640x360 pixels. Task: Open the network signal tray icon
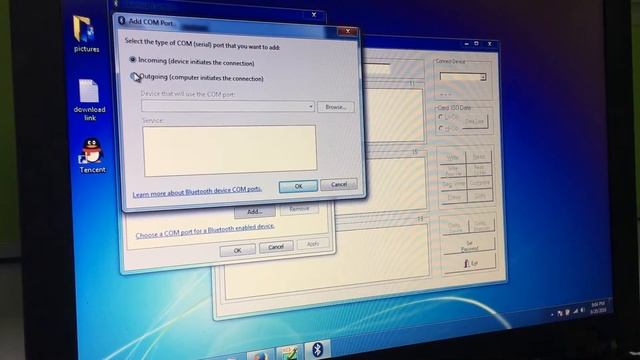point(576,311)
